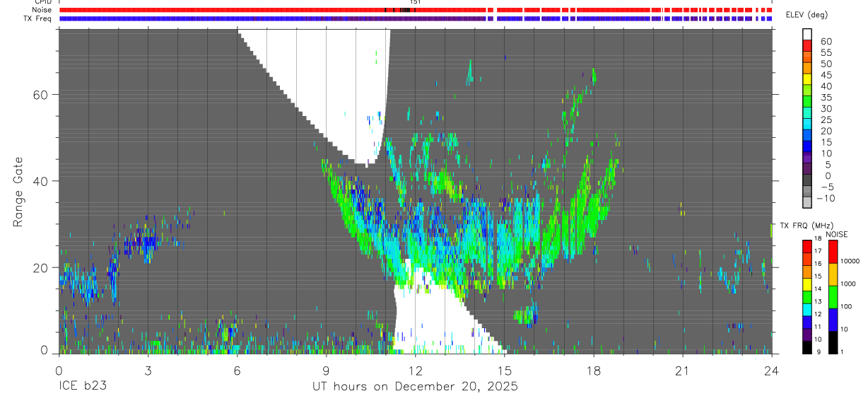Pick the black segment of NOISE bar
Viewport: 868px width, 401px height.
click(833, 342)
